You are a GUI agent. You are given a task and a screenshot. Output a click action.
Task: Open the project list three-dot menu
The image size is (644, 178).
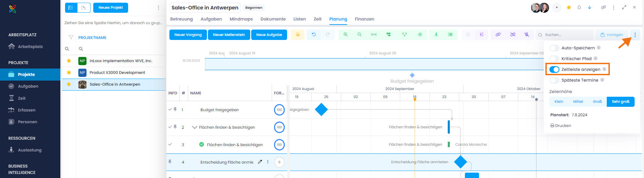click(x=158, y=7)
